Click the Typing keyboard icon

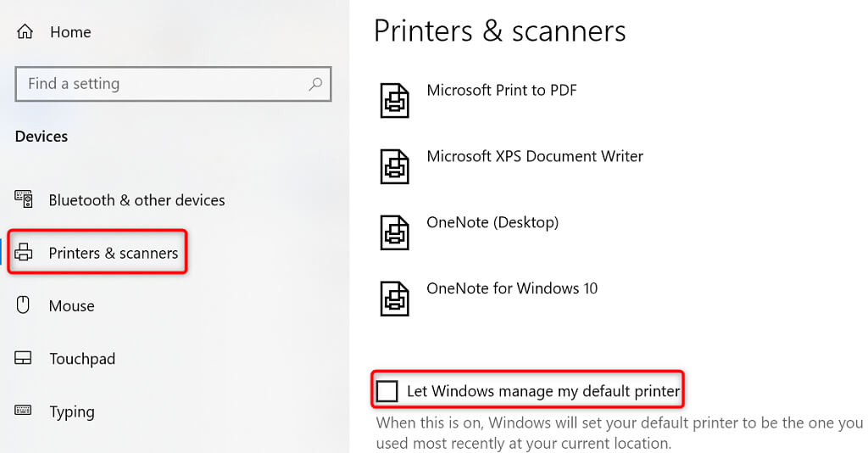pos(24,411)
